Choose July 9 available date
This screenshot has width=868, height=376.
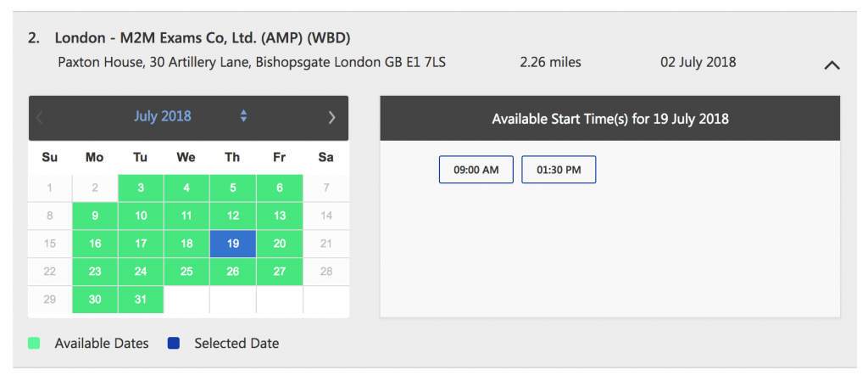pyautogui.click(x=95, y=216)
